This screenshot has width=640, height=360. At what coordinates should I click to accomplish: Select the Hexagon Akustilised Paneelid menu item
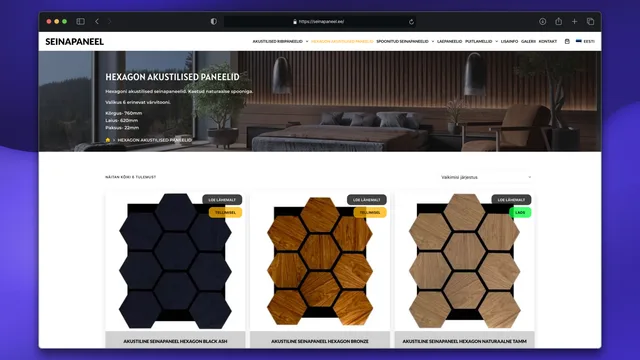342,41
